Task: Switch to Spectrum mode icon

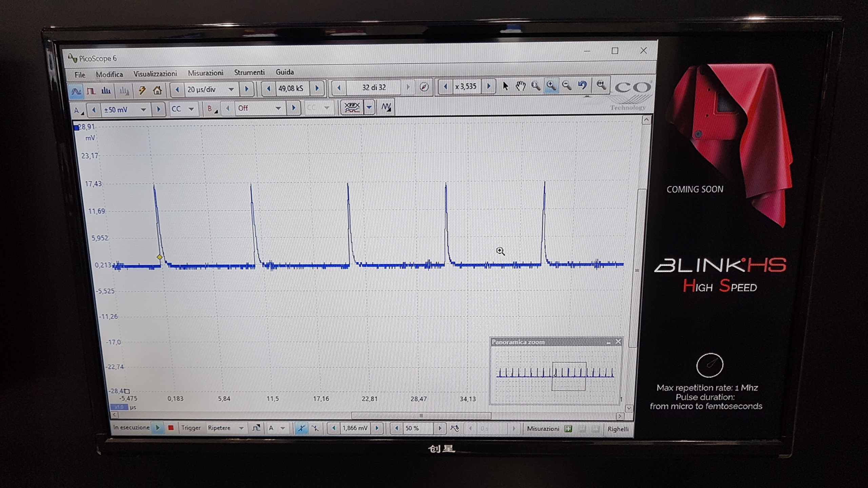Action: (x=106, y=90)
